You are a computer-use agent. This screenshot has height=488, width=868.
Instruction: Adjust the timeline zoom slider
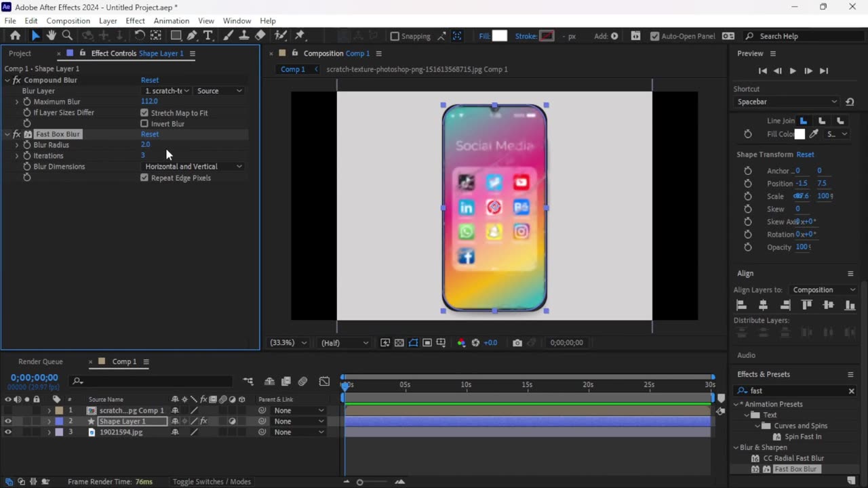[360, 482]
